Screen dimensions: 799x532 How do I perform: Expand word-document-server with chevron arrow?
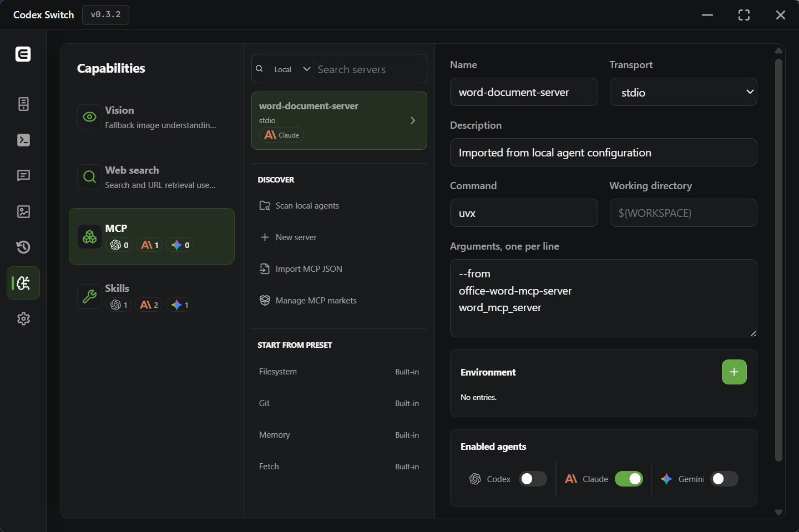(412, 120)
